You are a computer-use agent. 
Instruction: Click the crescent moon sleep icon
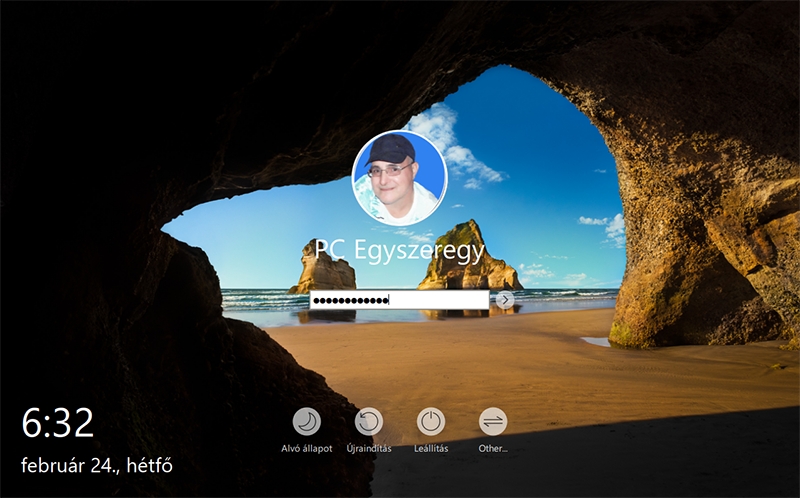[x=307, y=421]
